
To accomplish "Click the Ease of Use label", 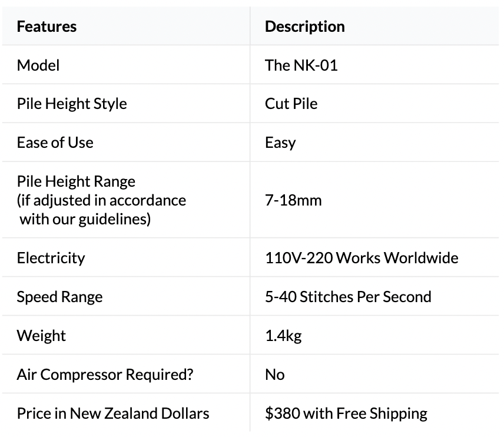I will [x=55, y=143].
